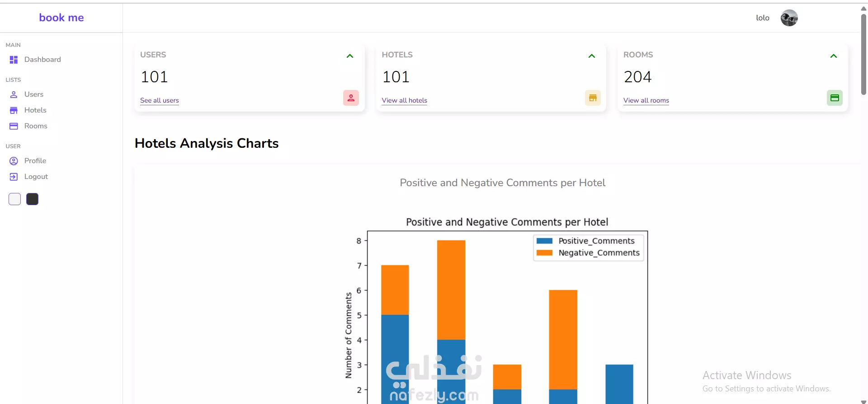The height and width of the screenshot is (404, 868).
Task: Switch to the dark theme swatch
Action: click(32, 199)
